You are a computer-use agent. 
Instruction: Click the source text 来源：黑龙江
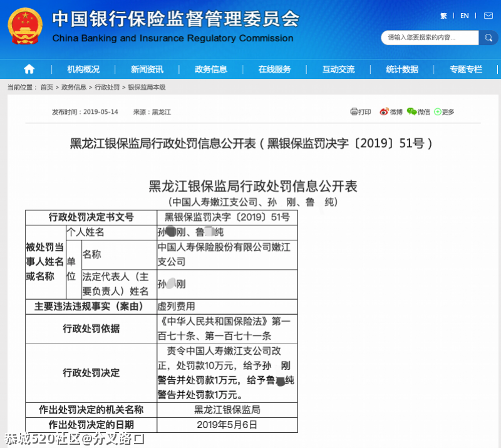152,112
